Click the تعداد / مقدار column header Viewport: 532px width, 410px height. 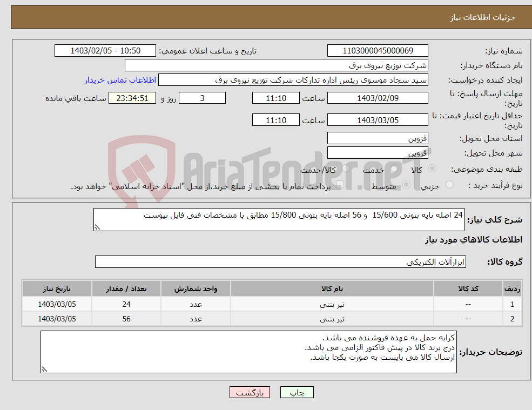126,289
